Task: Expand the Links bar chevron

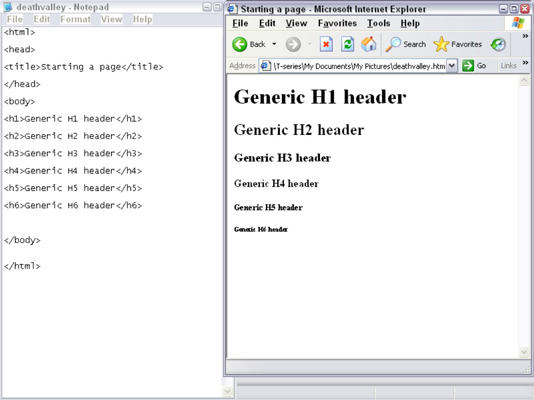Action: tap(525, 63)
